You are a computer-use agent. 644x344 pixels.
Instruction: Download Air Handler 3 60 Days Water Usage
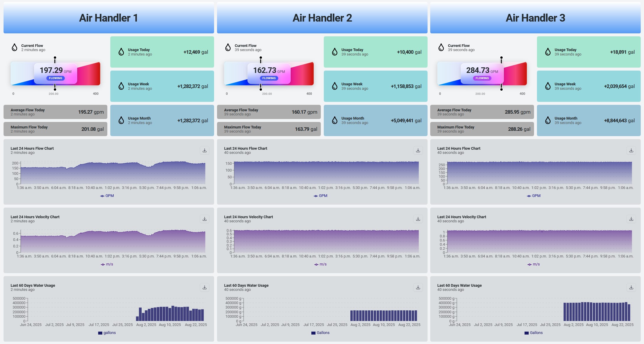click(x=631, y=288)
